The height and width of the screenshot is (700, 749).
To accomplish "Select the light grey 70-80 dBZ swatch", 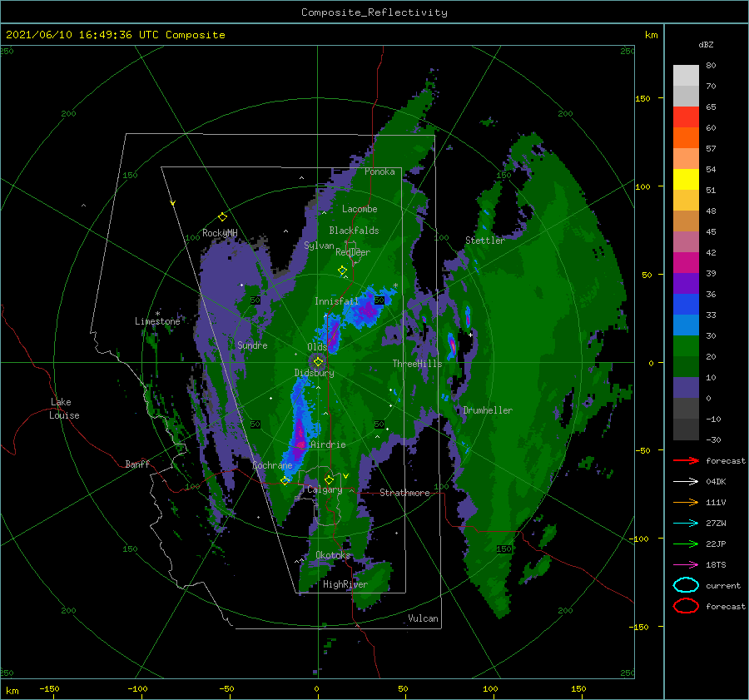I will click(x=686, y=76).
